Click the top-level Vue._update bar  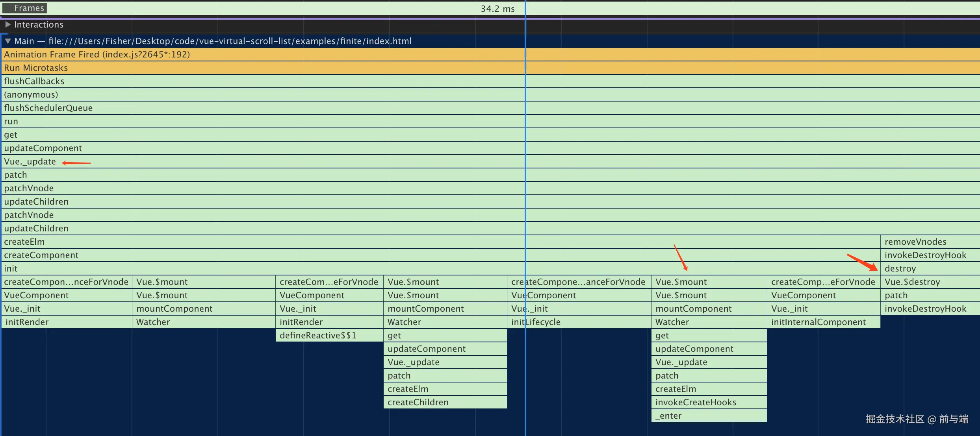(30, 161)
